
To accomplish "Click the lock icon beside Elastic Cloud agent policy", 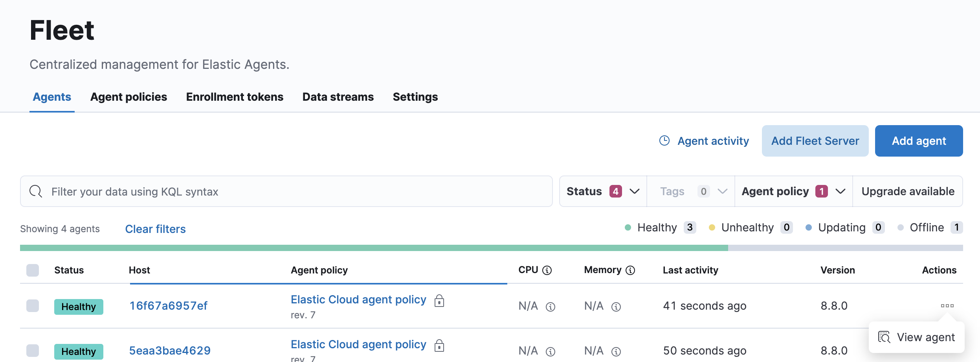I will coord(440,301).
